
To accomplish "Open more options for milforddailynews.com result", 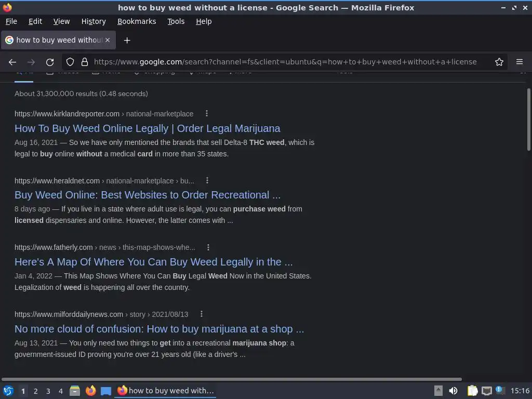I will (x=202, y=314).
